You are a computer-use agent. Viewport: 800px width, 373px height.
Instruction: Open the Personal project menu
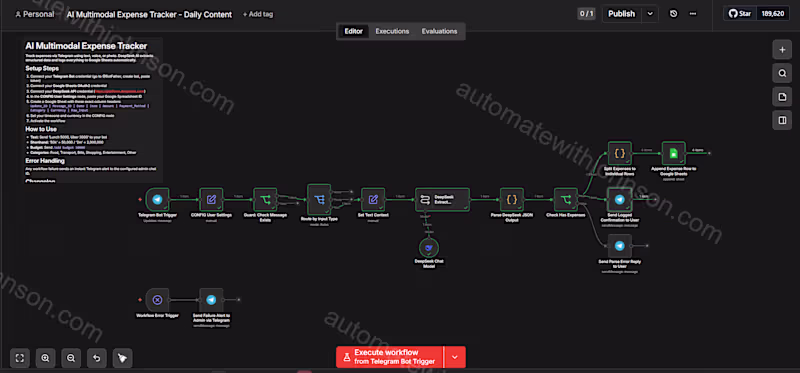coord(35,14)
